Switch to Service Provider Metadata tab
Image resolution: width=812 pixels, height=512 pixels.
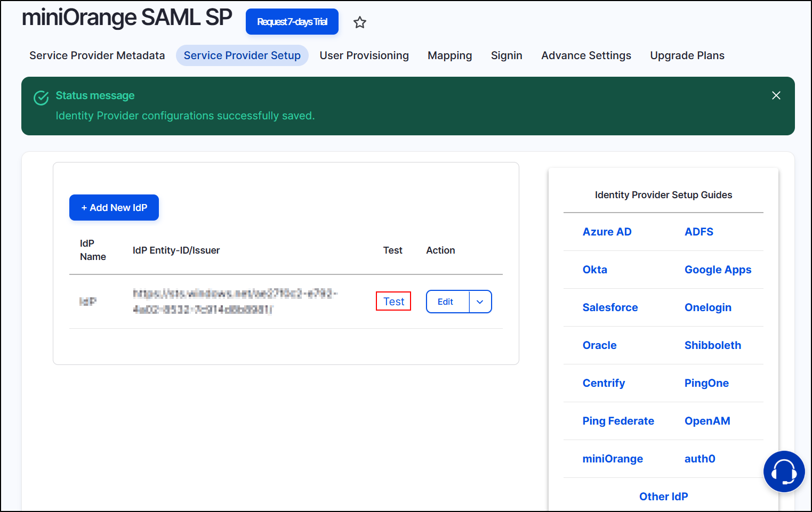pos(97,55)
